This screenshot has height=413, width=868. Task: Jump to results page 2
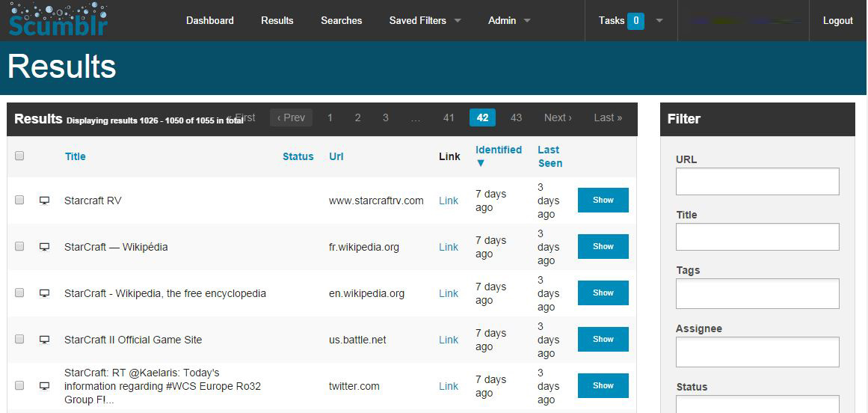[x=357, y=117]
